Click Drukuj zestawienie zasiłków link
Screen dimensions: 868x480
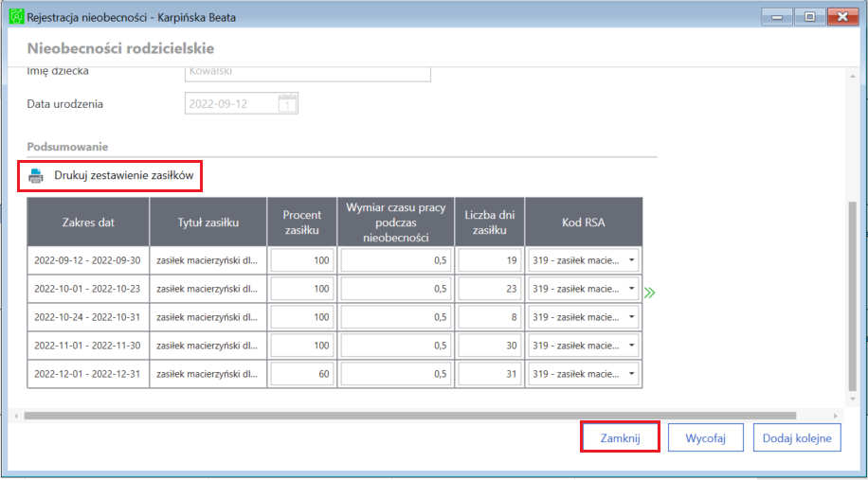click(123, 176)
